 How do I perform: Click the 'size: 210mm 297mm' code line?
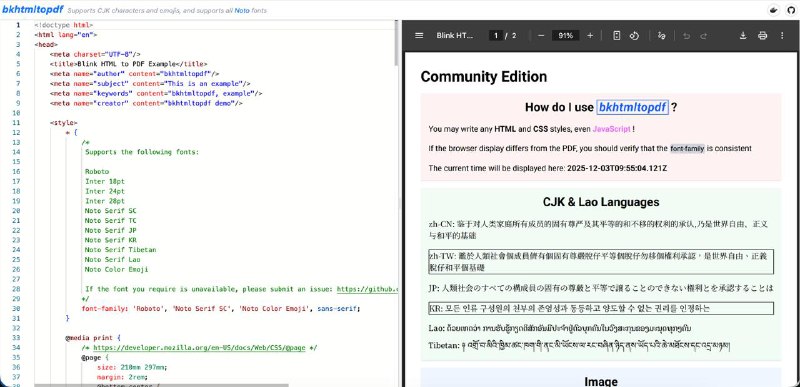pyautogui.click(x=132, y=368)
